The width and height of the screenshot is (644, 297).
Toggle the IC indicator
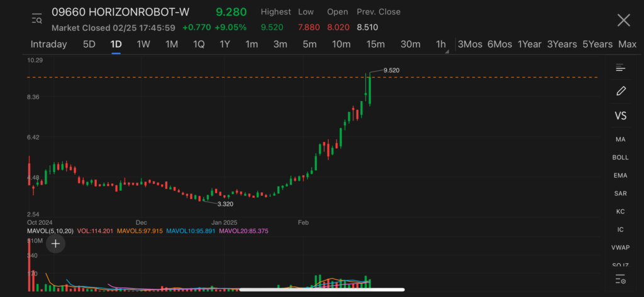point(621,230)
